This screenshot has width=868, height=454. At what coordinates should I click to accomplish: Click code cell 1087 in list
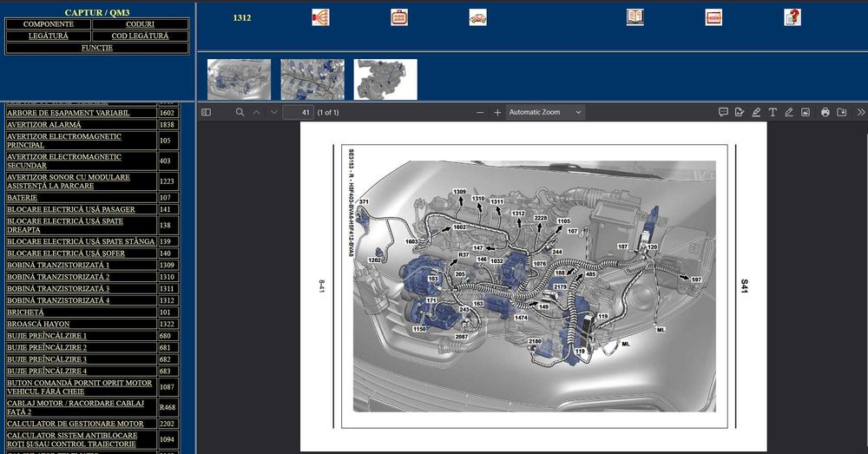click(x=168, y=387)
